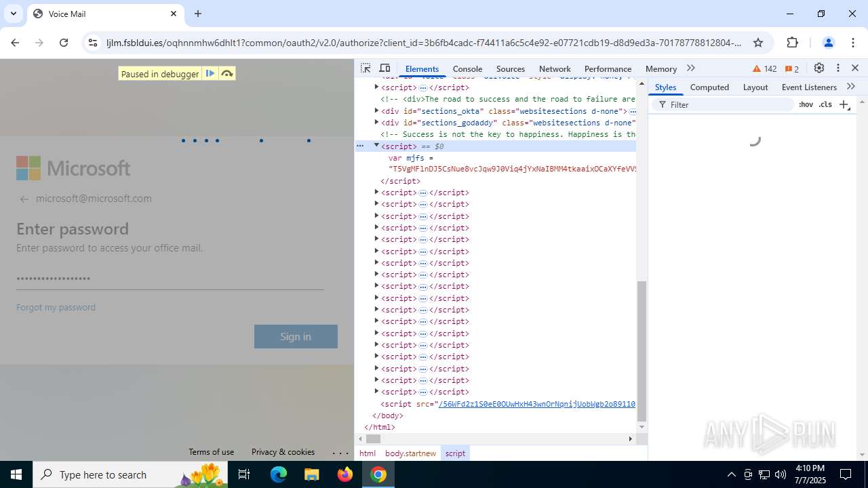Toggle :hov element state panel
The height and width of the screenshot is (488, 868).
click(806, 104)
